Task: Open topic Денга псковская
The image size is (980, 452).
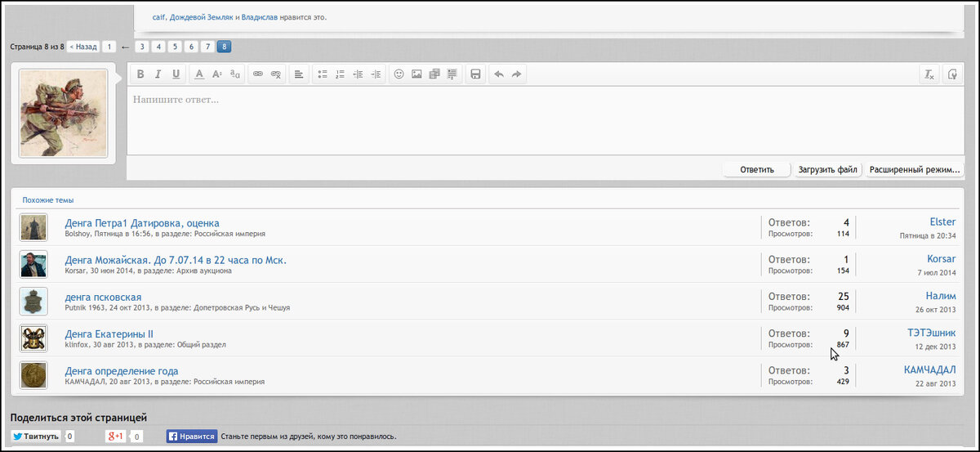Action: coord(103,297)
